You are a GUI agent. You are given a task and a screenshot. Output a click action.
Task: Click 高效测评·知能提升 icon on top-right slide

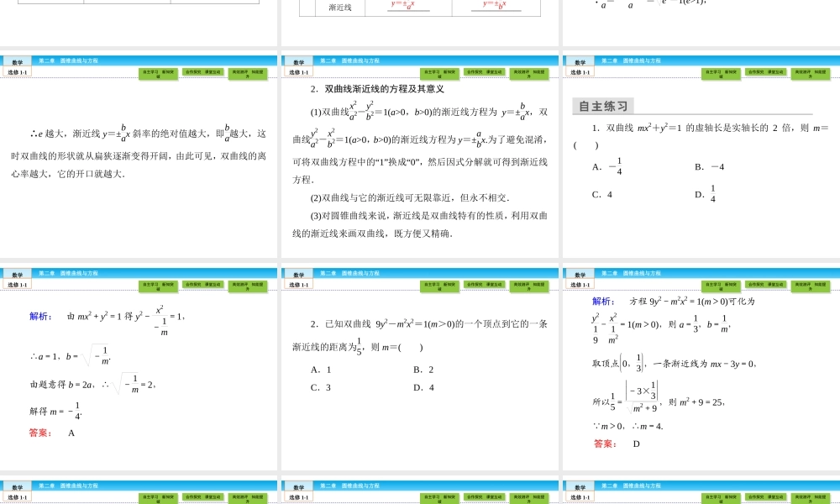pyautogui.click(x=811, y=73)
